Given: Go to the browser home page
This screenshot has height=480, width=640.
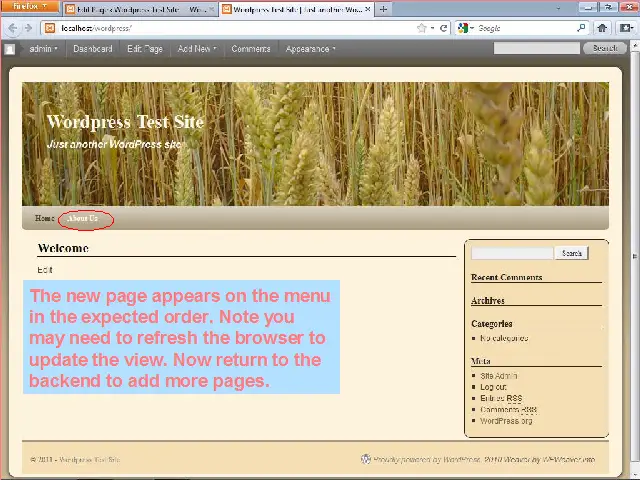Looking at the screenshot, I should [x=602, y=28].
